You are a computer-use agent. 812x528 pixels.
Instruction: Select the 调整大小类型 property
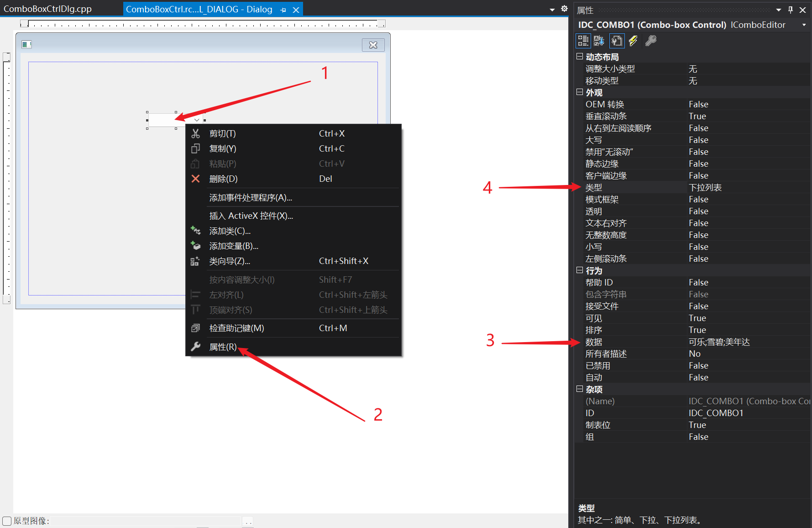[x=692, y=69]
